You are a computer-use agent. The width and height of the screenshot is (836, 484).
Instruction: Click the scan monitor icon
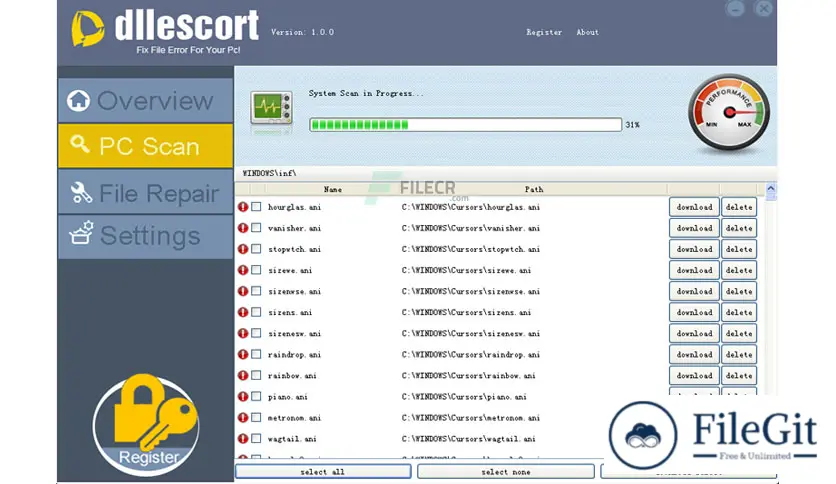coord(271,110)
